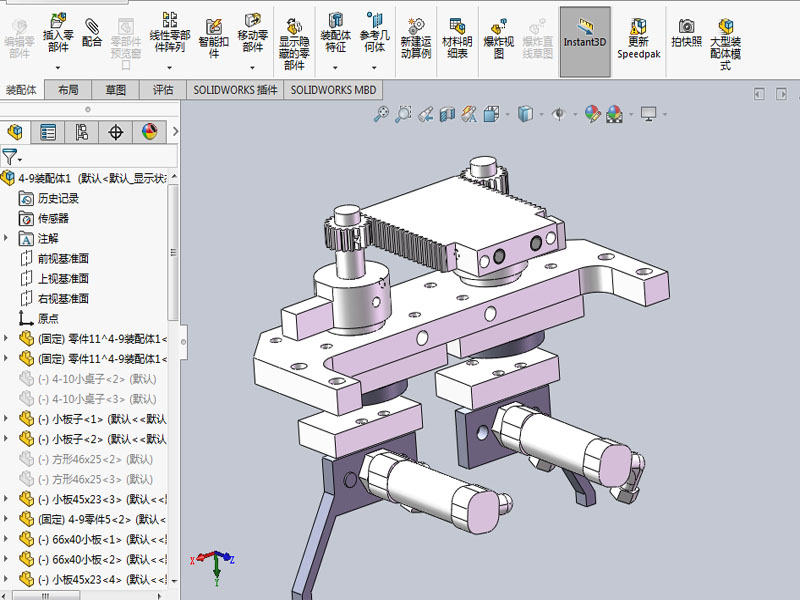This screenshot has height=600, width=800.
Task: Open the Display Manager color ball tab
Action: pos(149,132)
